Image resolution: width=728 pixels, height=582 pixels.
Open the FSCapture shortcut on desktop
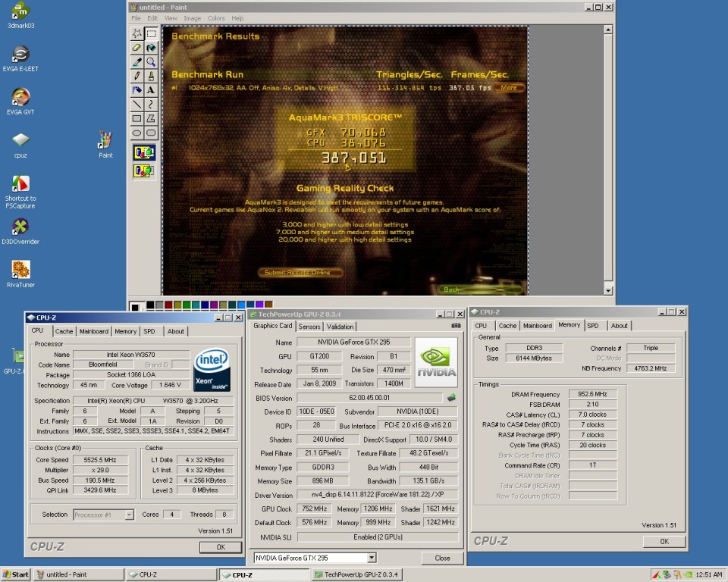20,192
